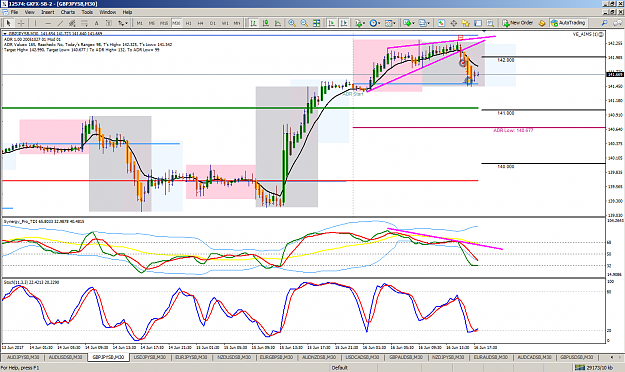The width and height of the screenshot is (625, 372).
Task: Switch to EURGBPSB,M30 chart tab
Action: (x=276, y=357)
